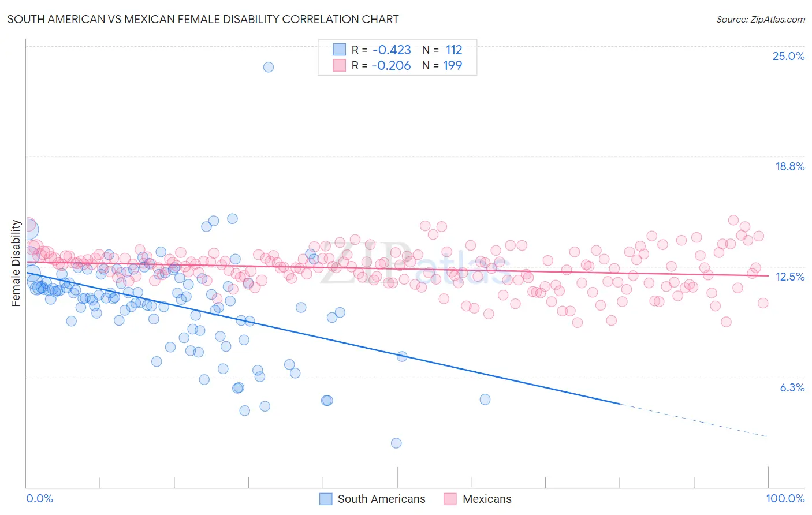The width and height of the screenshot is (812, 515).
Task: Click the blue South Americans legend swatch
Action: (x=326, y=499)
